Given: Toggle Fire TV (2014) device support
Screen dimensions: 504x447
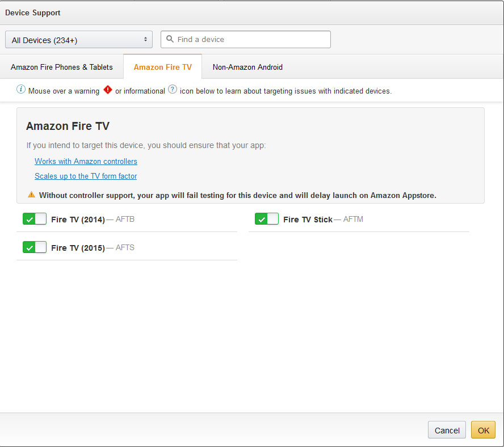Looking at the screenshot, I should 35,219.
